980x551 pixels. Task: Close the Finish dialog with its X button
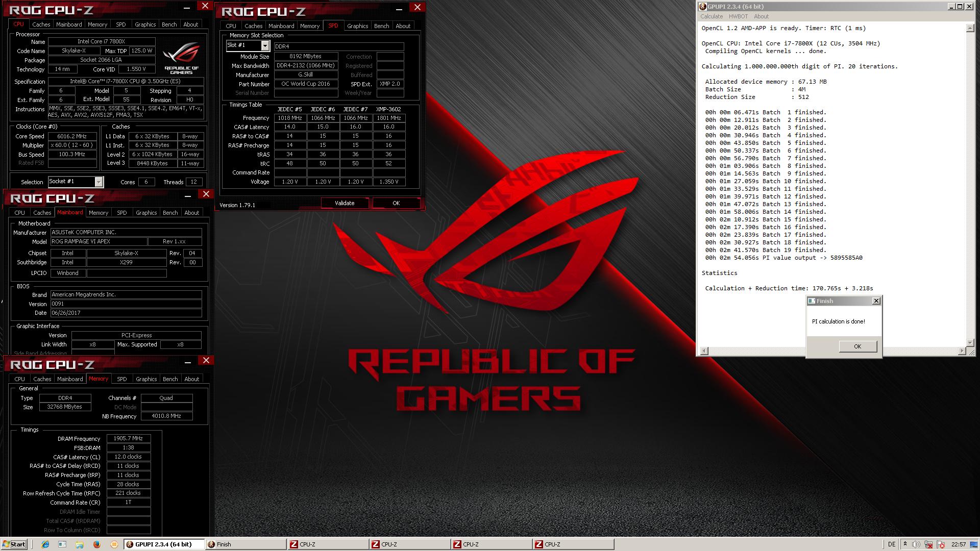point(876,301)
